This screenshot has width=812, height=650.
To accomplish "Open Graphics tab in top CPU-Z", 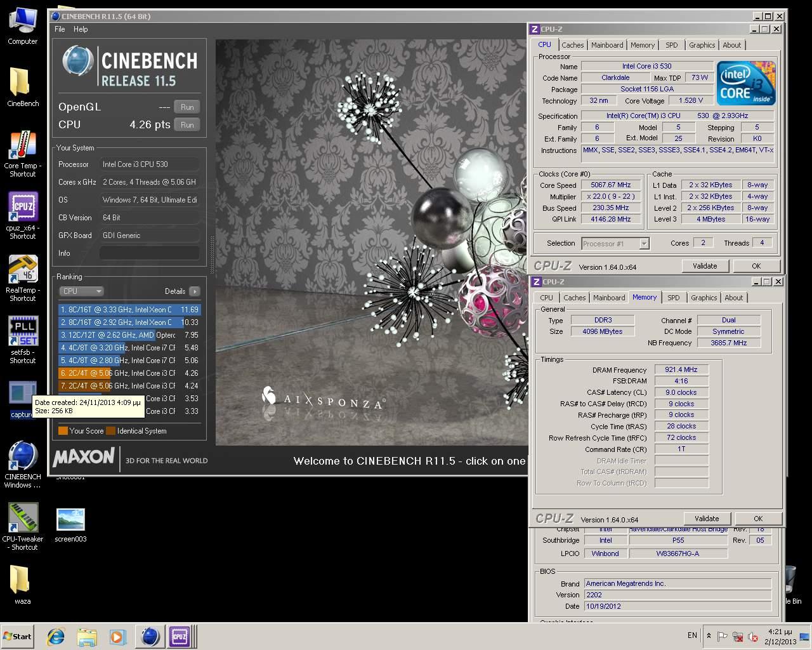I will [x=702, y=45].
